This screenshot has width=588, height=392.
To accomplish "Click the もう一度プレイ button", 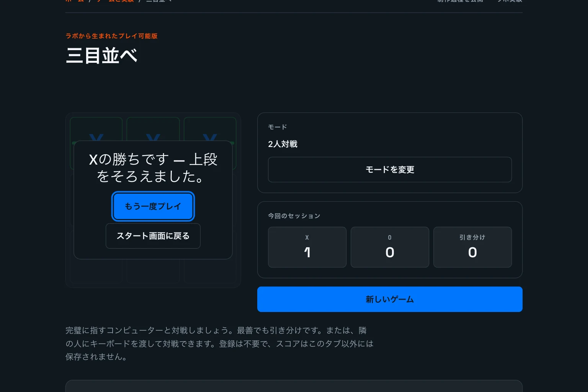I will coord(153,206).
